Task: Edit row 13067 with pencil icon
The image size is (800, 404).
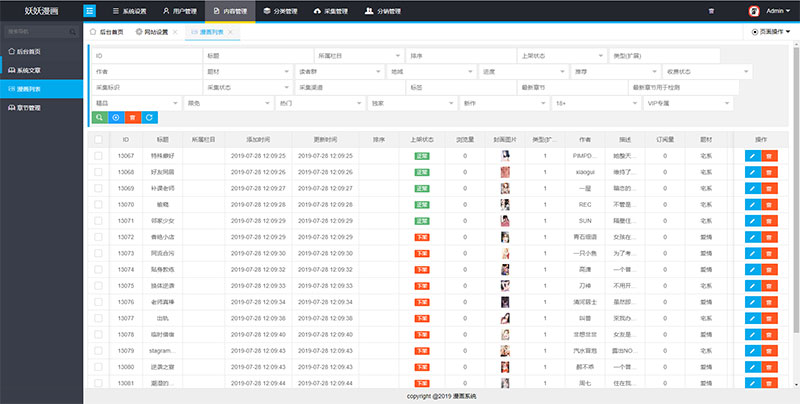Action: 752,156
